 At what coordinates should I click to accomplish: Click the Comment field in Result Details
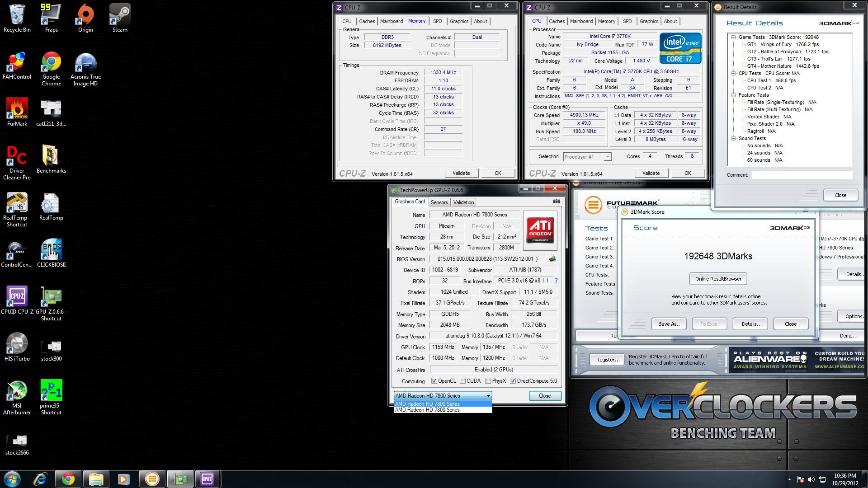pos(802,175)
